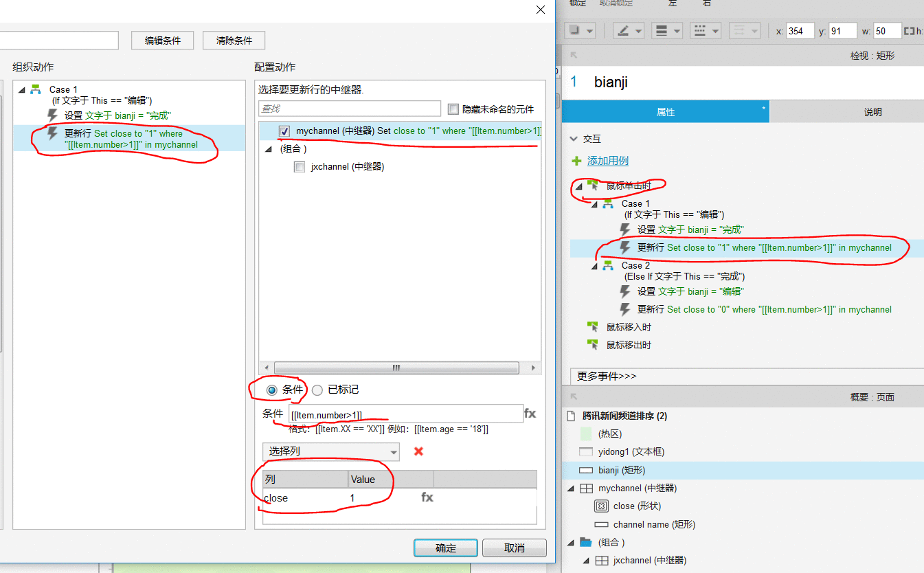
Task: Click lightning icon of bianji = "编辑" action
Action: pos(625,291)
